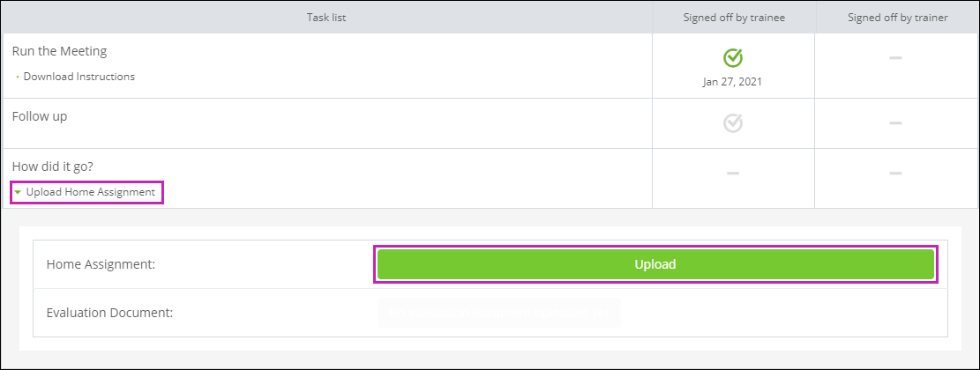
Task: Click the Task list column header
Action: pos(326,18)
